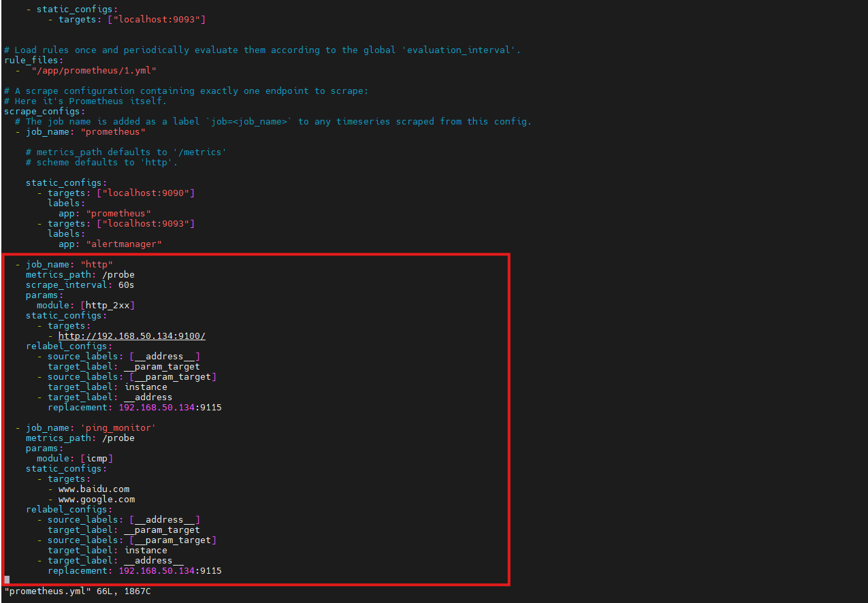
Task: Click the job_name "prometheus" value
Action: tap(113, 131)
